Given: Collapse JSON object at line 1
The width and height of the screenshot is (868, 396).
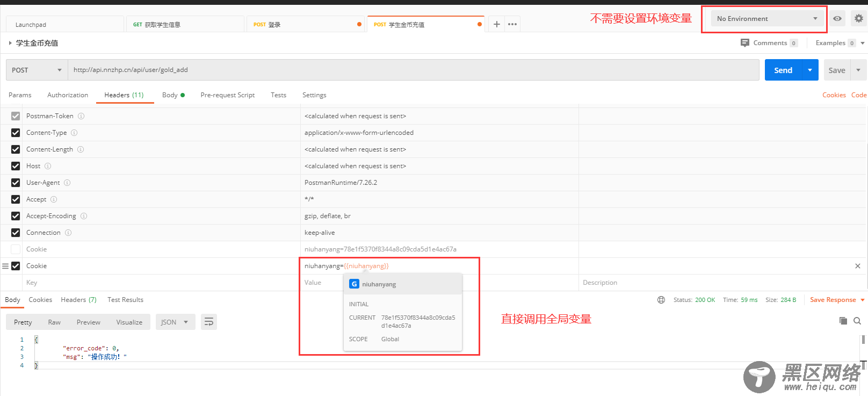Looking at the screenshot, I should tap(36, 340).
